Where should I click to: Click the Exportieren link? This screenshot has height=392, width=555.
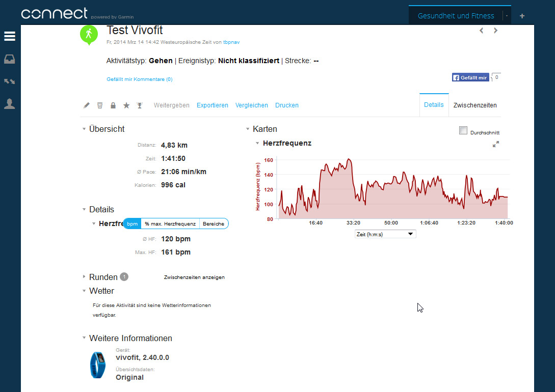(x=213, y=105)
